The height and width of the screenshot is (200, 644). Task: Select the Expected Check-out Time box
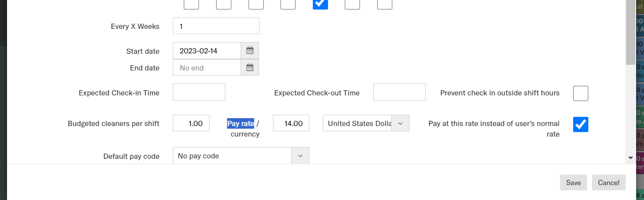[x=399, y=92]
